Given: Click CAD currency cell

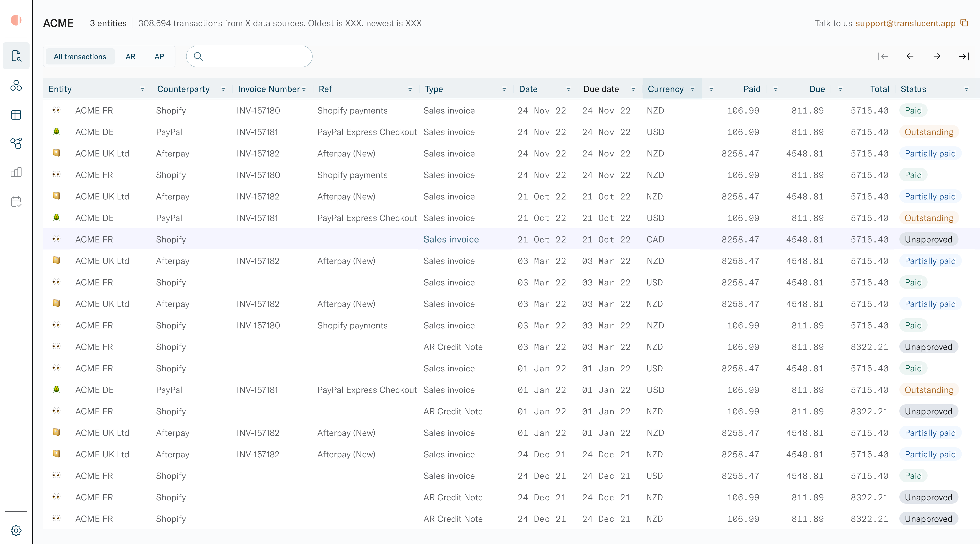Looking at the screenshot, I should click(656, 240).
